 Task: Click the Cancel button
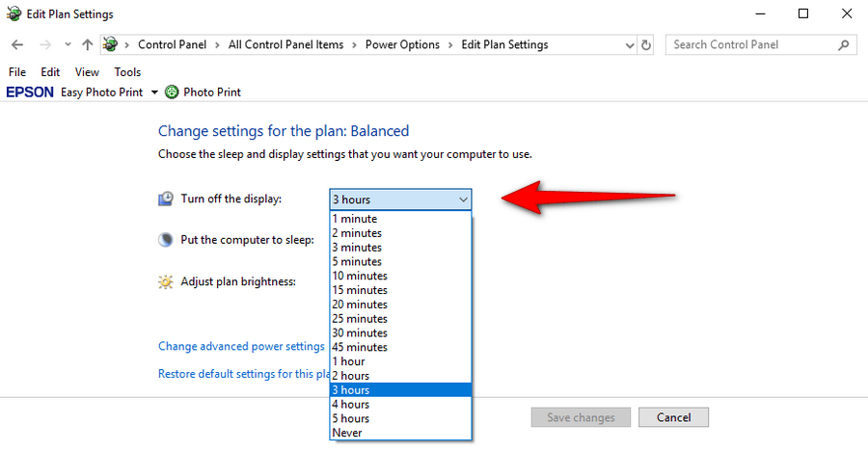673,417
